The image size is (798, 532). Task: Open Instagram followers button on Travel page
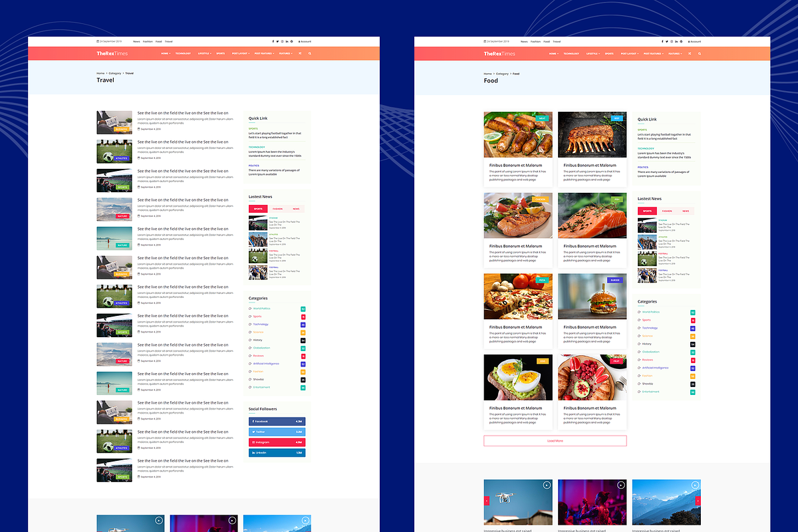pos(277,442)
